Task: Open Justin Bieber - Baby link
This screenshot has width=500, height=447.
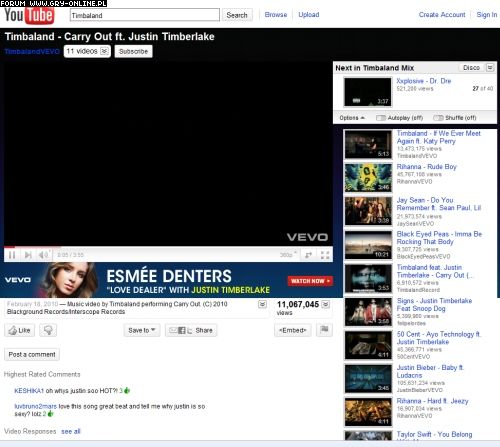Action: point(430,371)
